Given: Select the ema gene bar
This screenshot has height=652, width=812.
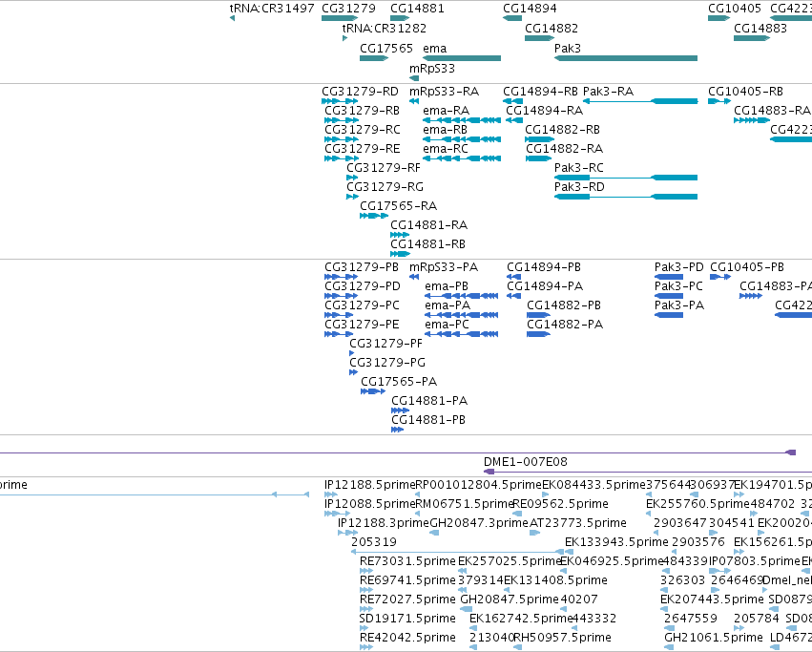Looking at the screenshot, I should (462, 58).
